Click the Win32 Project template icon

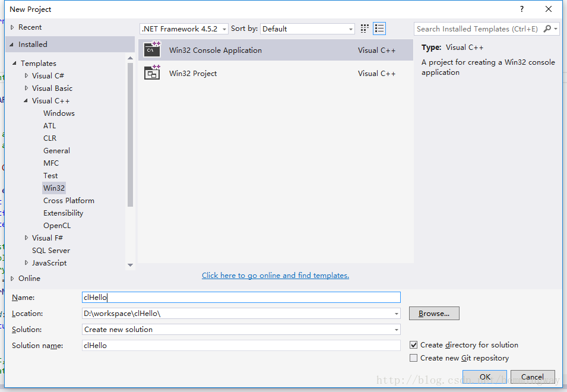pos(152,72)
